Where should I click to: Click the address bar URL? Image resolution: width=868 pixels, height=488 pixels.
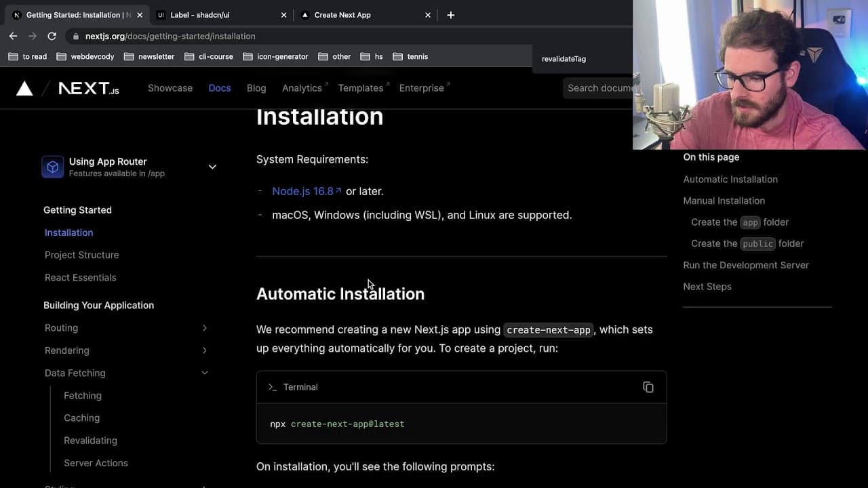tap(170, 36)
